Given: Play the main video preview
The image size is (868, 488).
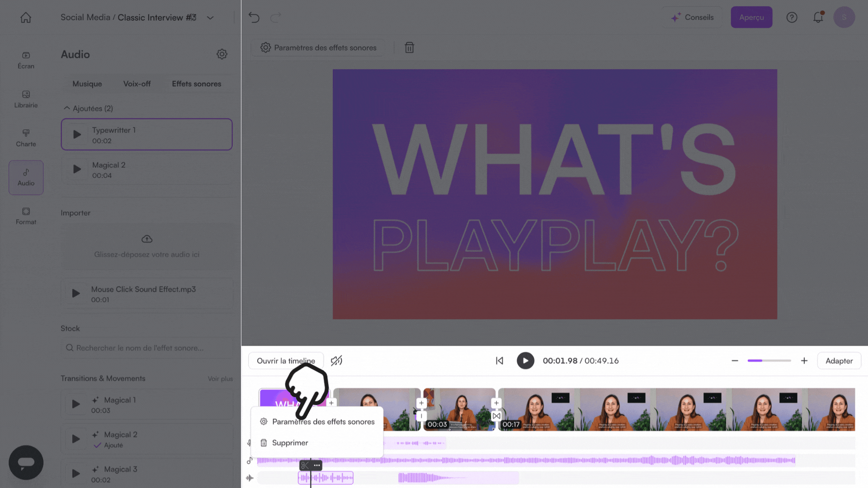Looking at the screenshot, I should click(525, 361).
